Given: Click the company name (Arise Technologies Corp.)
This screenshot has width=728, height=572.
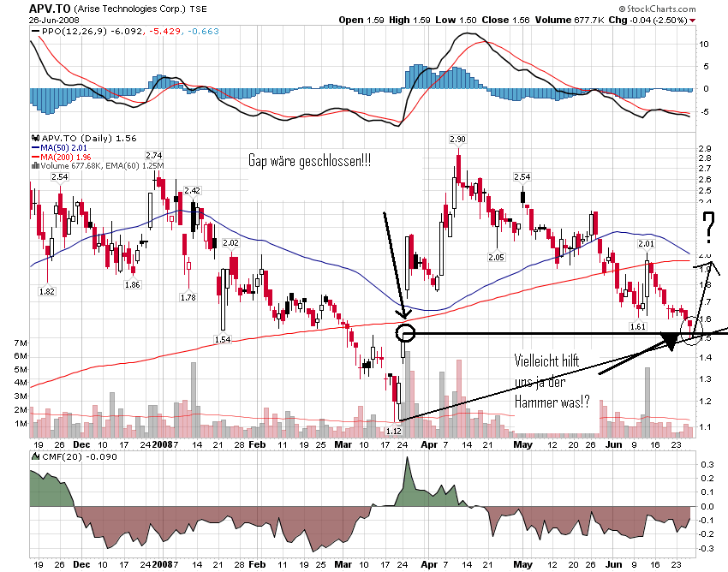Looking at the screenshot, I should pos(129,9).
